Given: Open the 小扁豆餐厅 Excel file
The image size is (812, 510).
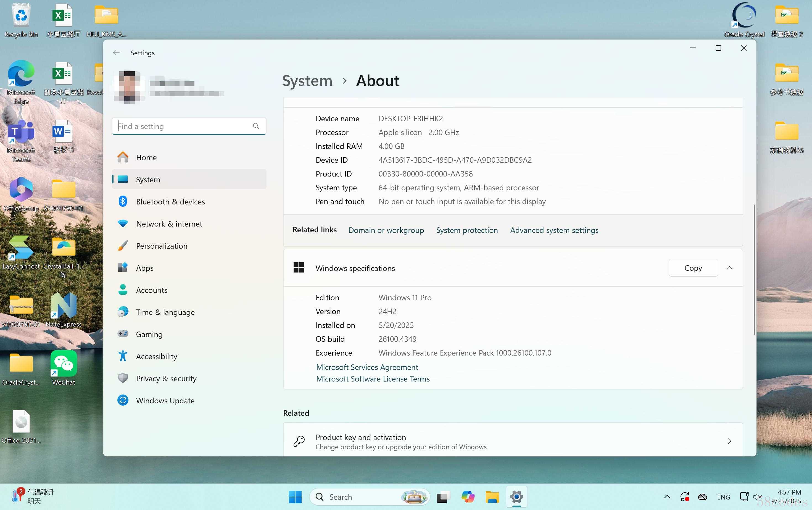Looking at the screenshot, I should point(64,20).
